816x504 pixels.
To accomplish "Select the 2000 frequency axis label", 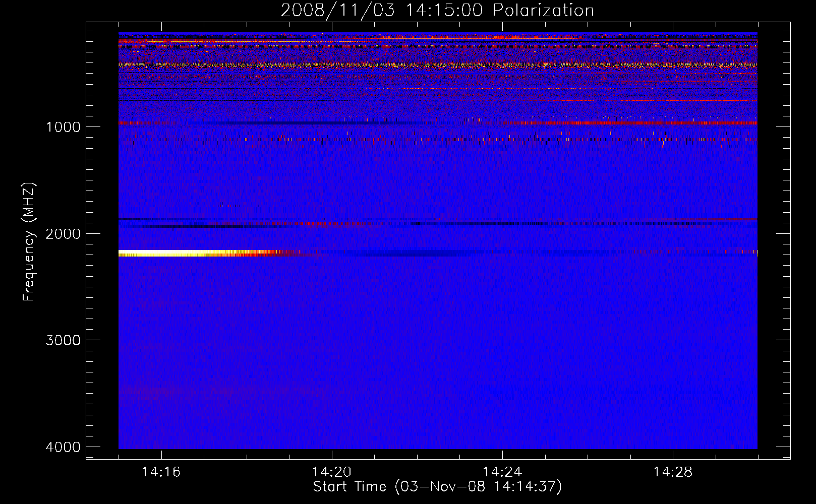I will [63, 234].
